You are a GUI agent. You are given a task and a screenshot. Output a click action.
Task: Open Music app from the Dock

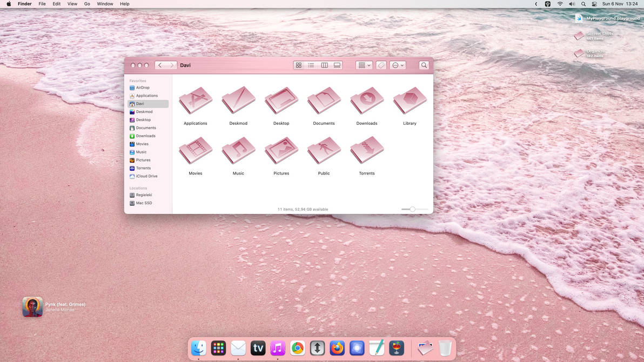click(278, 348)
